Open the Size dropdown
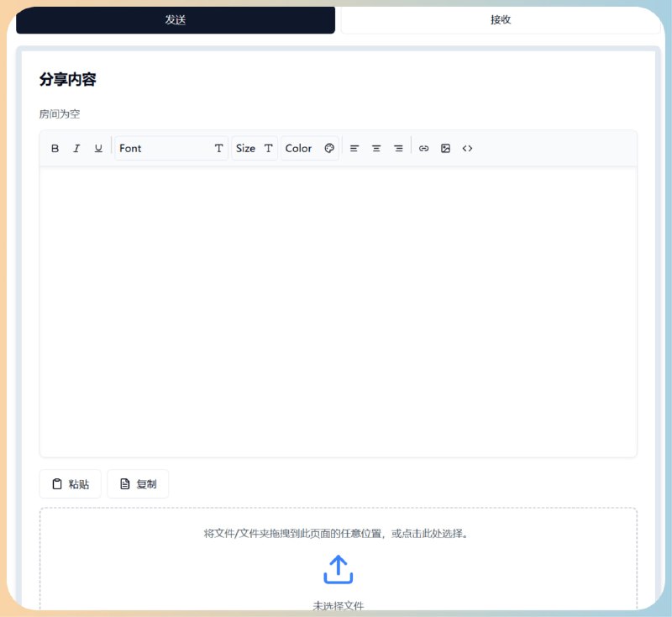The image size is (672, 617). (255, 148)
